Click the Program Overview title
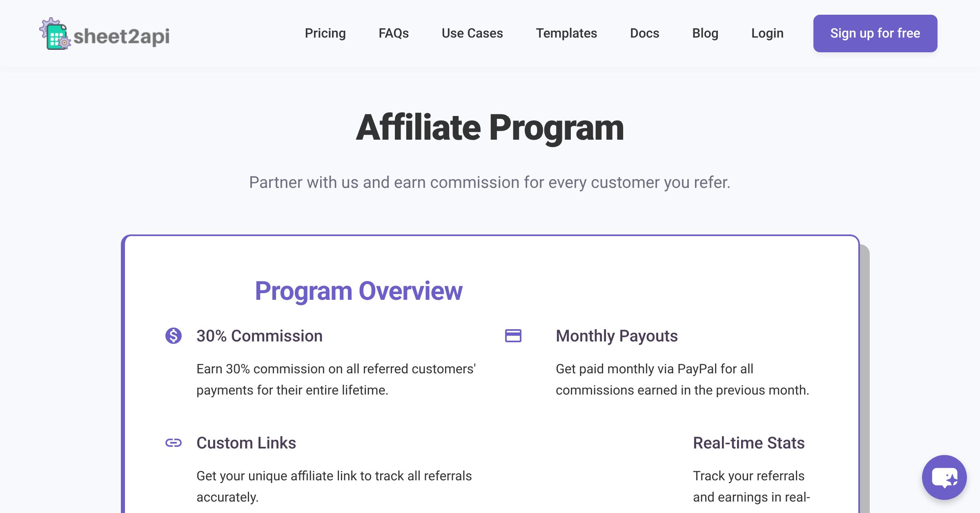 pyautogui.click(x=359, y=291)
